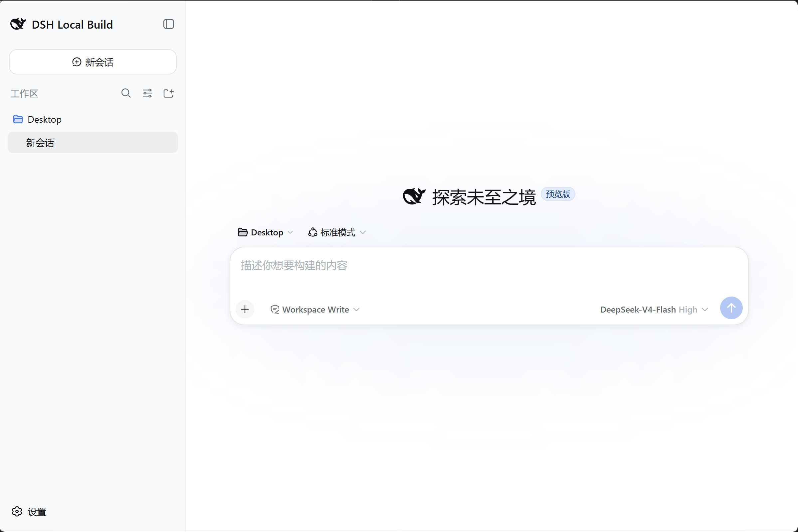798x532 pixels.
Task: Open the DeepSeek-V4-Flash High model selector
Action: click(x=654, y=310)
